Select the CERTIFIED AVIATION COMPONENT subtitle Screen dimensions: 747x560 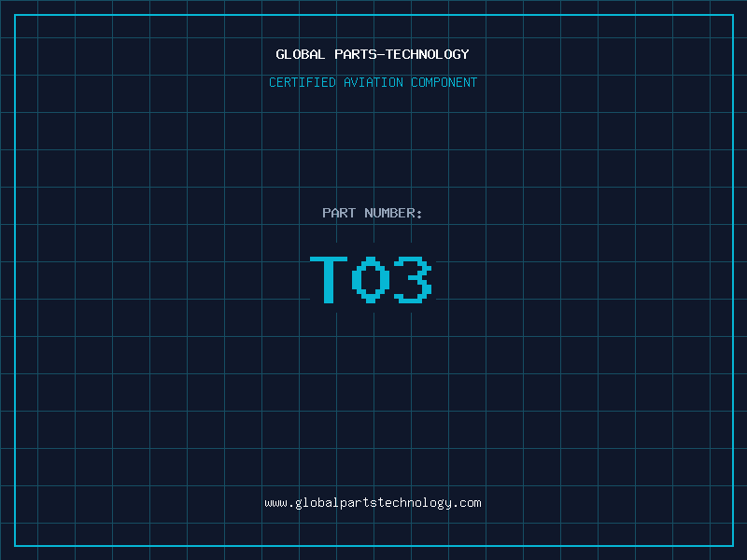373,82
